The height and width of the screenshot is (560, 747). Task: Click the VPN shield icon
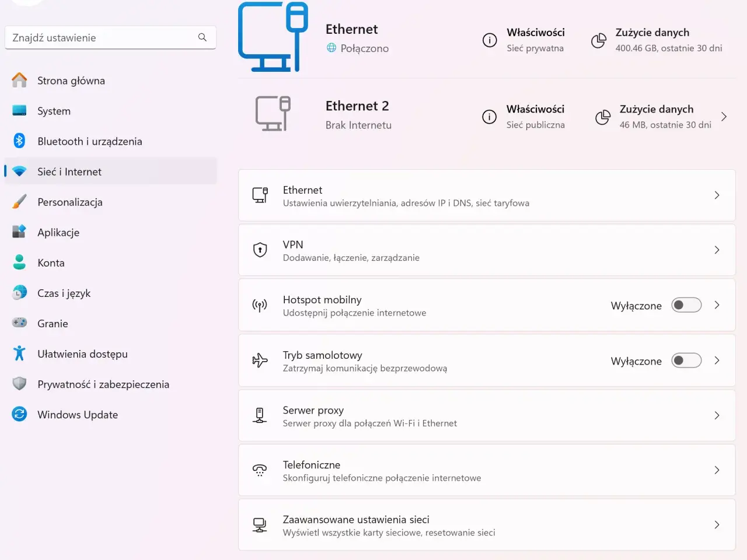click(260, 250)
